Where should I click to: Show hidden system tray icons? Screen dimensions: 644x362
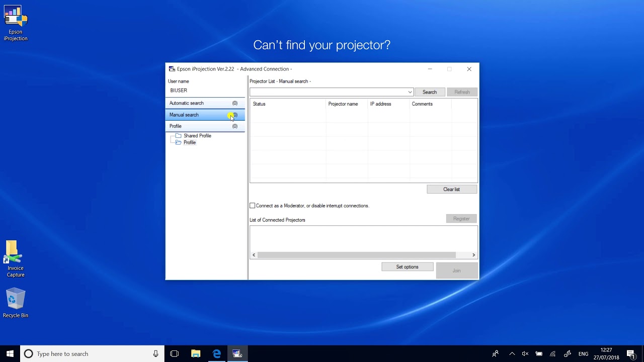pyautogui.click(x=512, y=354)
